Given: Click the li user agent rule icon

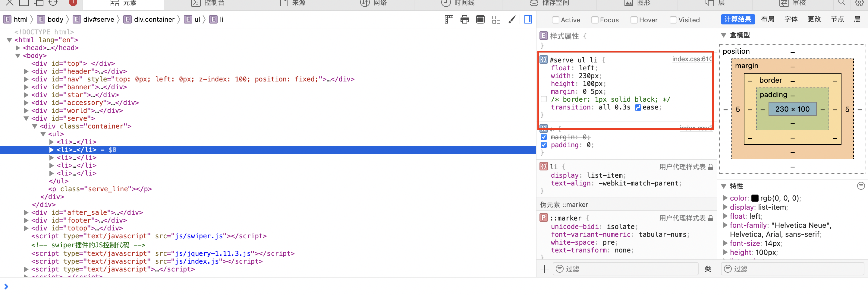Looking at the screenshot, I should tap(543, 166).
